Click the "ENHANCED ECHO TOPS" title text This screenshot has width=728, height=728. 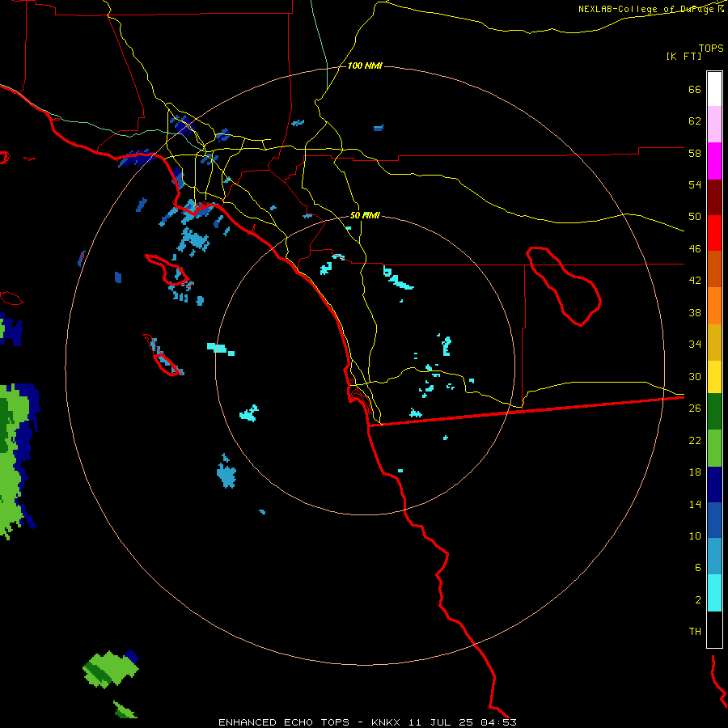pyautogui.click(x=284, y=722)
